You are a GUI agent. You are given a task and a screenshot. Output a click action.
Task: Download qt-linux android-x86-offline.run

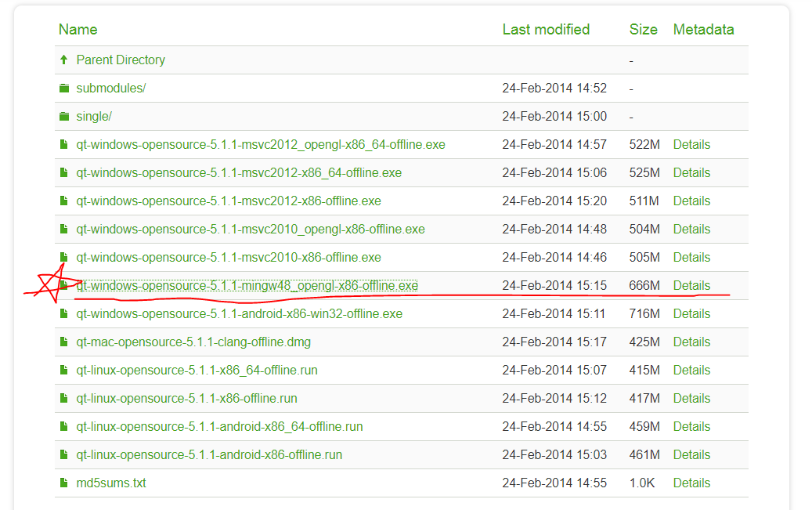tap(209, 455)
